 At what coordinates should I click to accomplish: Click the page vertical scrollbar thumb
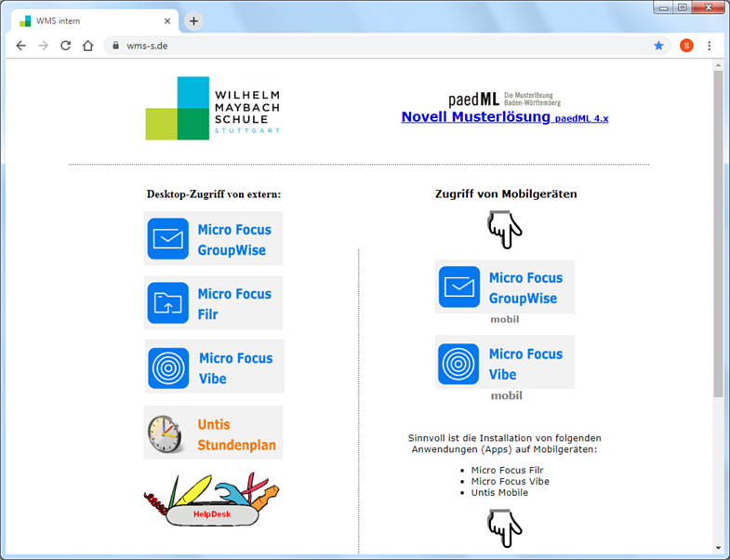[718, 233]
